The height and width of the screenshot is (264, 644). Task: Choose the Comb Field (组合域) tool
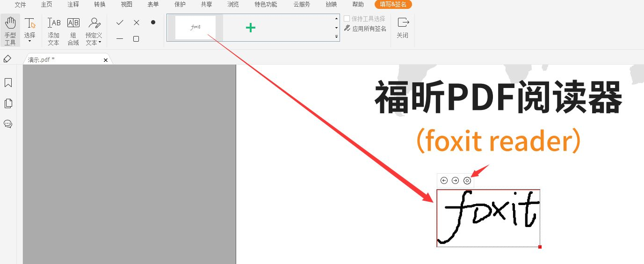(73, 31)
